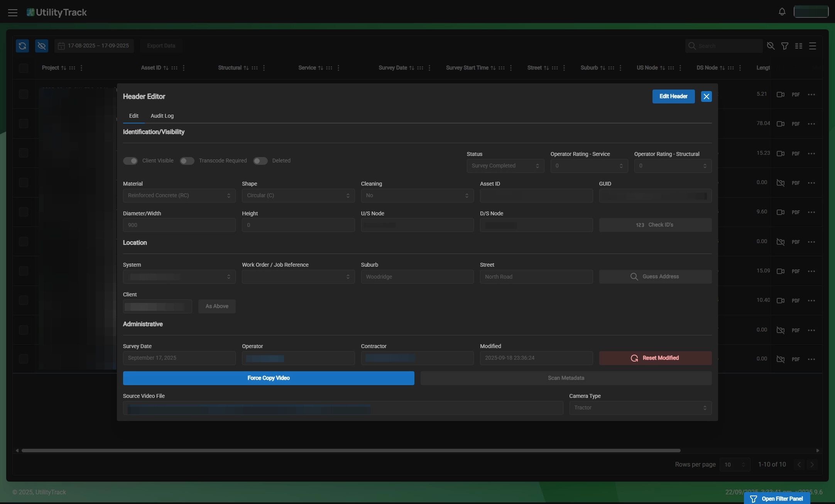The image size is (835, 504).
Task: Toggle the Client Visible switch
Action: coord(130,161)
